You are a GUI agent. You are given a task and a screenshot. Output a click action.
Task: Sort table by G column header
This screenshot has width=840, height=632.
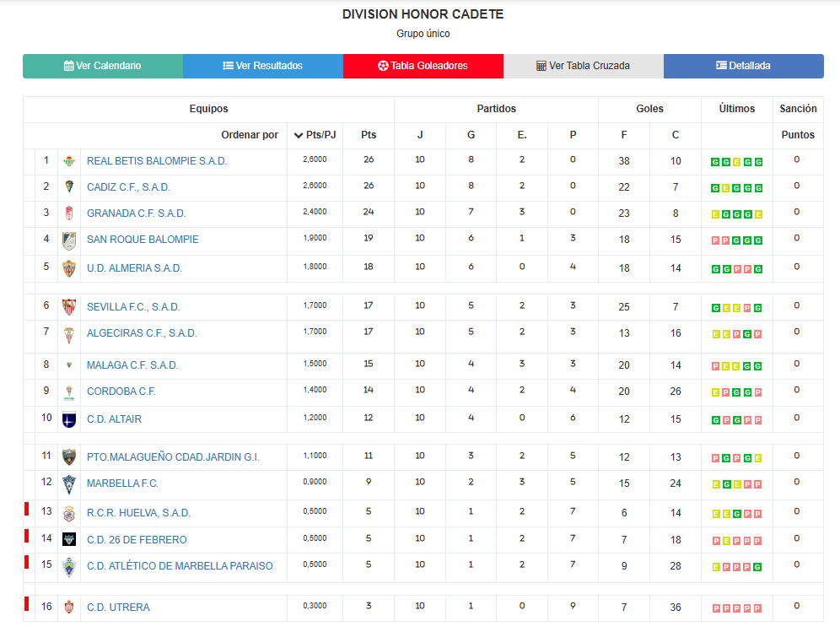coord(471,135)
